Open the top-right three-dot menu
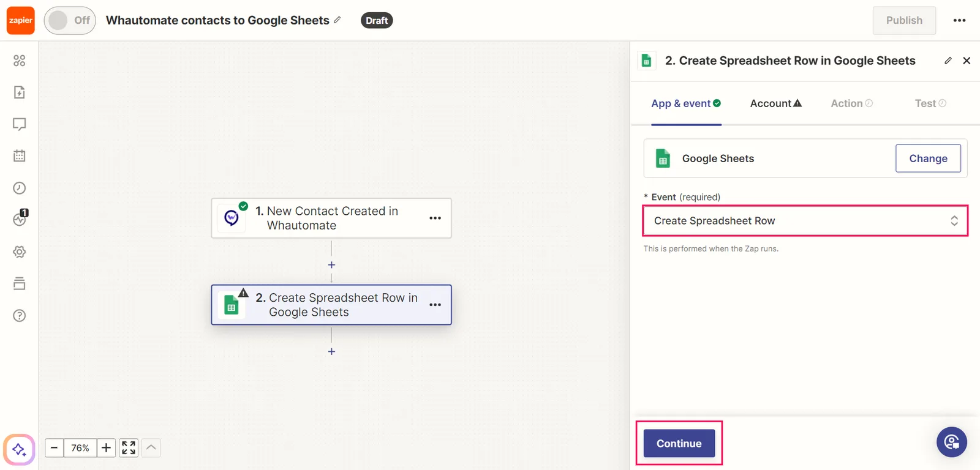 point(959,20)
